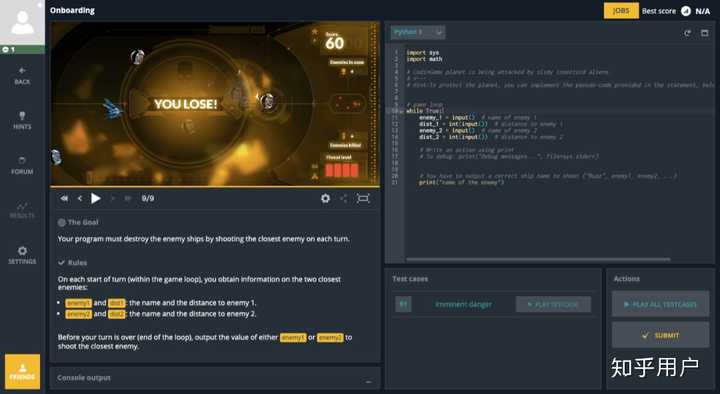This screenshot has height=394, width=720.
Task: Open the FRIENDS panel button
Action: [x=22, y=371]
